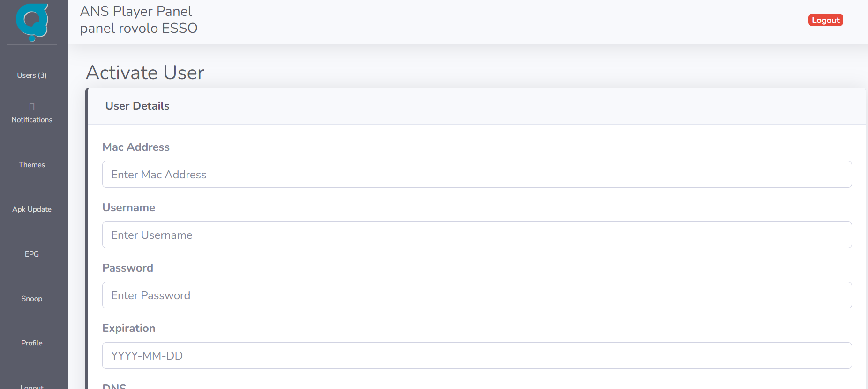Click the Mac Address field label
Viewport: 868px width, 389px height.
[136, 147]
